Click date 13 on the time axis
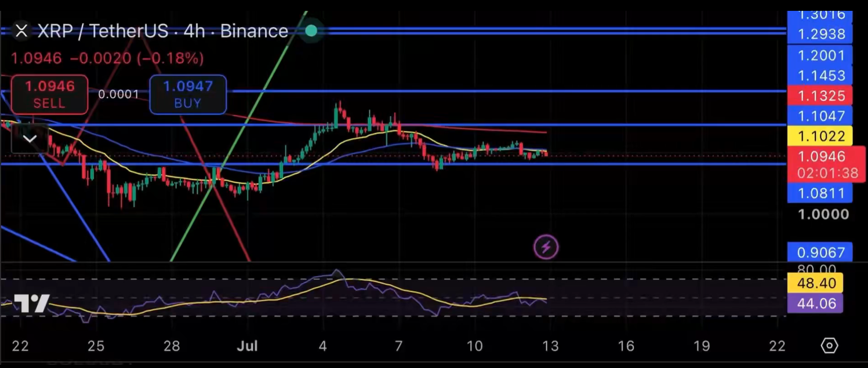 pos(550,346)
